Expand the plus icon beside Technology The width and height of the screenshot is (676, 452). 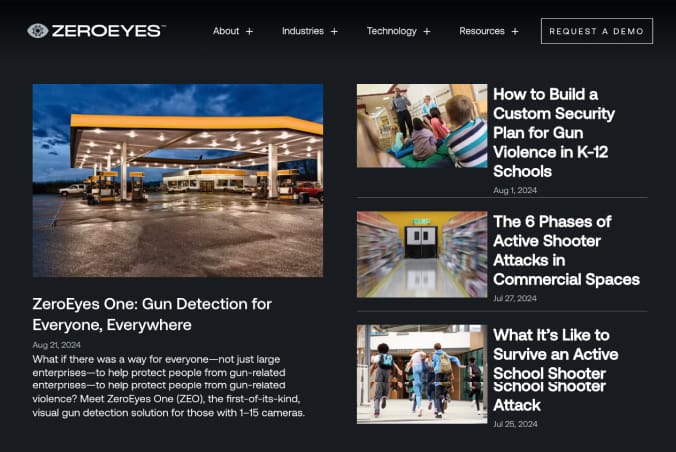pyautogui.click(x=427, y=31)
